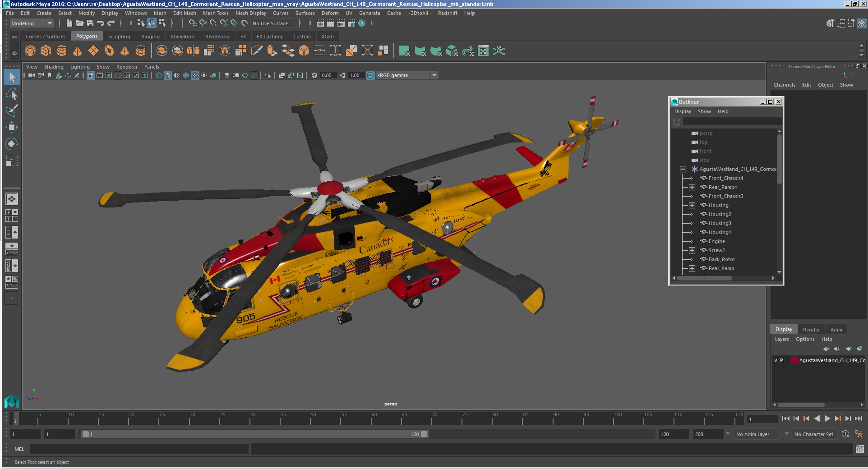The width and height of the screenshot is (868, 469).
Task: Toggle the auto keyframe button
Action: [x=845, y=434]
